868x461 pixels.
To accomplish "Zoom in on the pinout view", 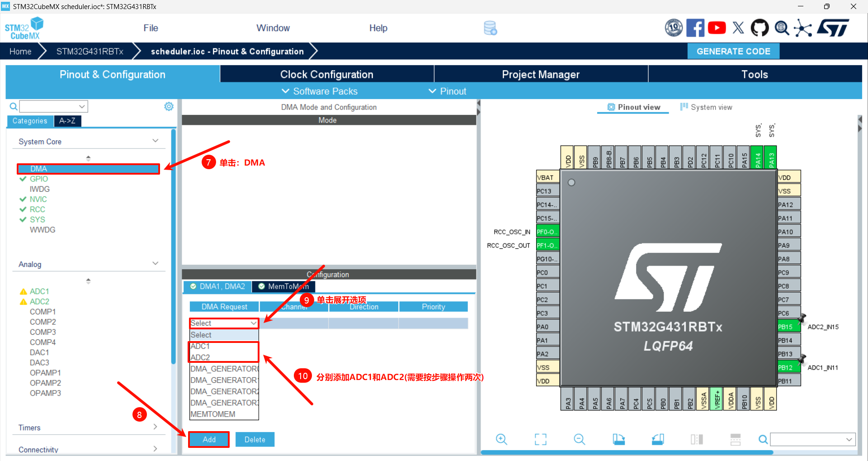I will point(501,439).
